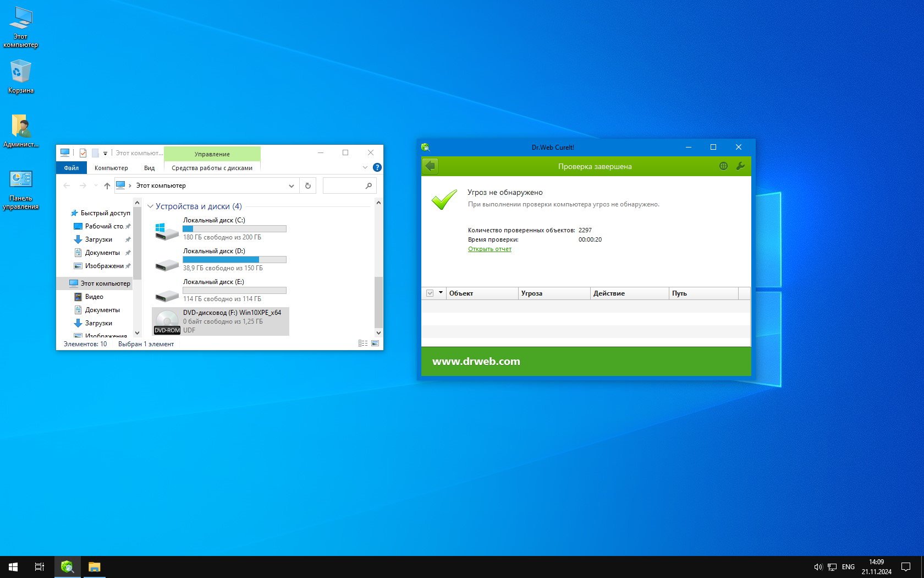The image size is (924, 578).
Task: Click the Открыть отчет link
Action: pyautogui.click(x=490, y=249)
